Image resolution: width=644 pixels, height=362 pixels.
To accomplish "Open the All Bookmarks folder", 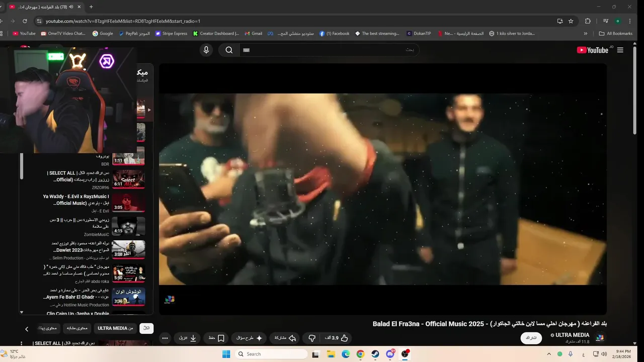I will click(615, 34).
